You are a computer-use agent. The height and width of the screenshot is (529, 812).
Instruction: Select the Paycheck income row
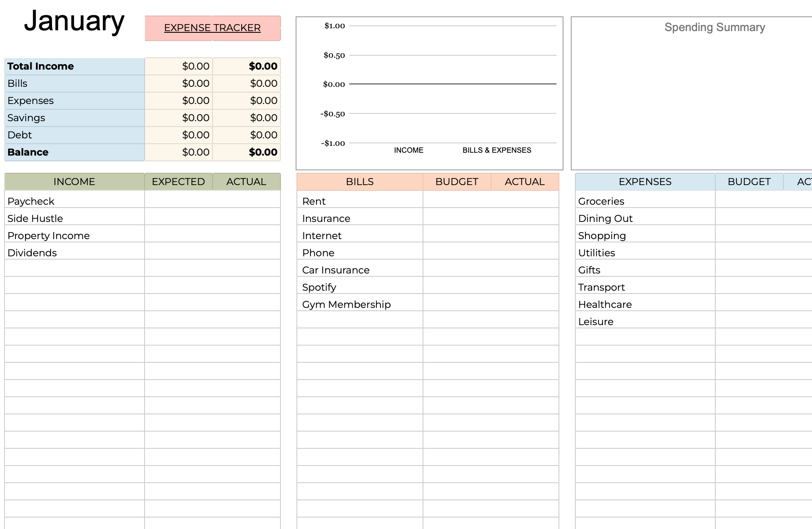tap(31, 201)
